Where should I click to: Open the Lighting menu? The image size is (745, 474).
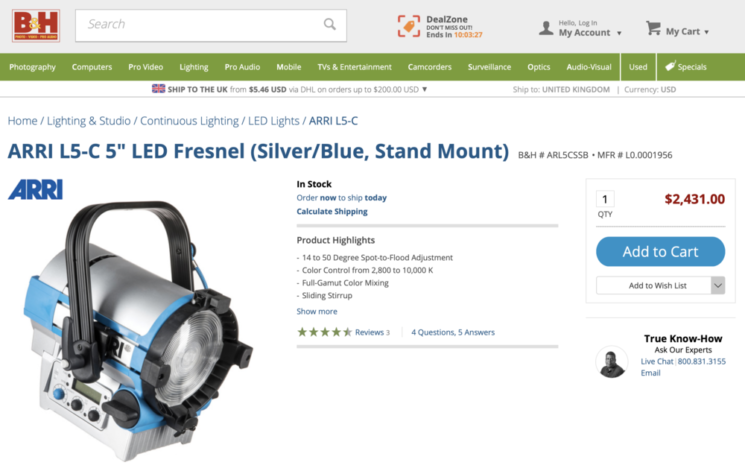pos(194,67)
